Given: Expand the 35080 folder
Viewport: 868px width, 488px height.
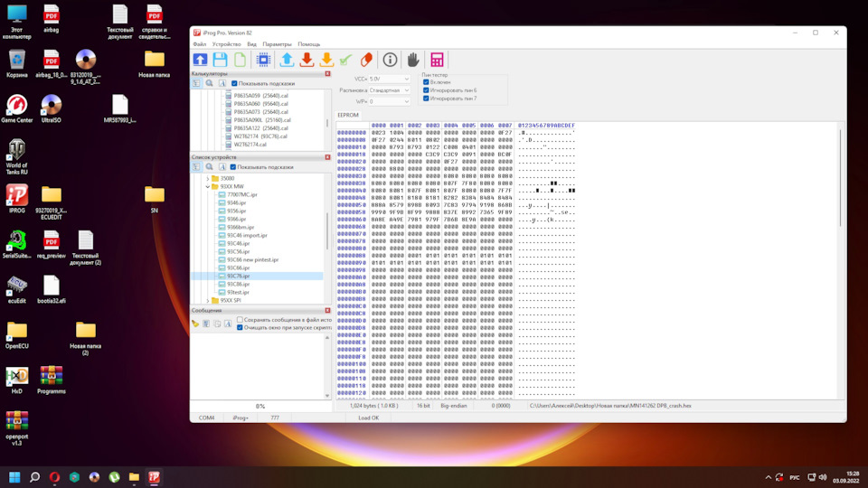Looking at the screenshot, I should click(208, 179).
